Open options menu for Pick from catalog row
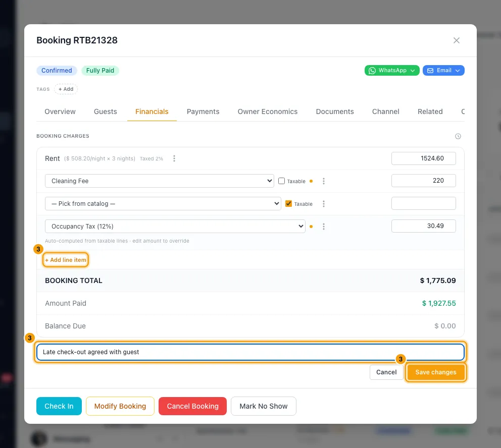 (x=324, y=204)
